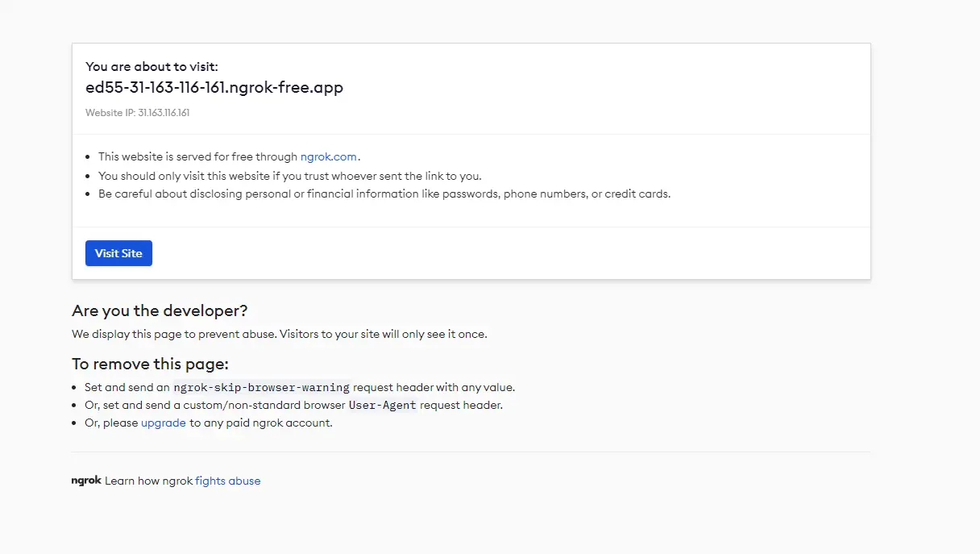Click the warning about disclosing personal information
The width and height of the screenshot is (980, 554).
coord(384,194)
